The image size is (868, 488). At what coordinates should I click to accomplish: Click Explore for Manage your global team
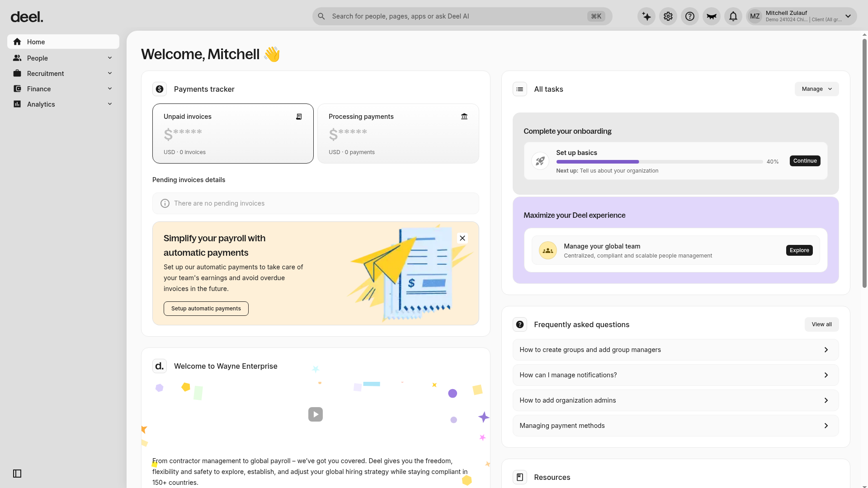click(x=799, y=250)
